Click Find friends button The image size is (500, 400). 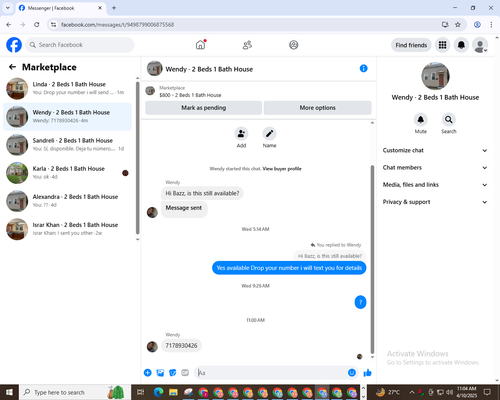tap(411, 45)
